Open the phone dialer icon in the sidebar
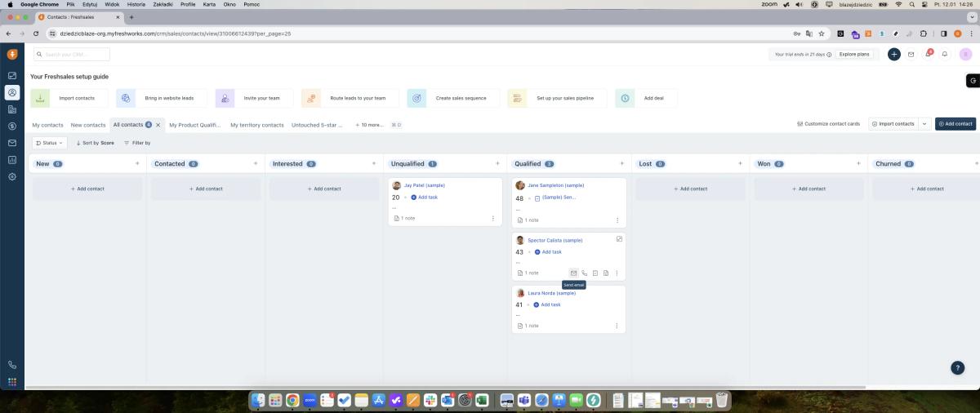Screen dimensions: 980x413 tap(12, 365)
